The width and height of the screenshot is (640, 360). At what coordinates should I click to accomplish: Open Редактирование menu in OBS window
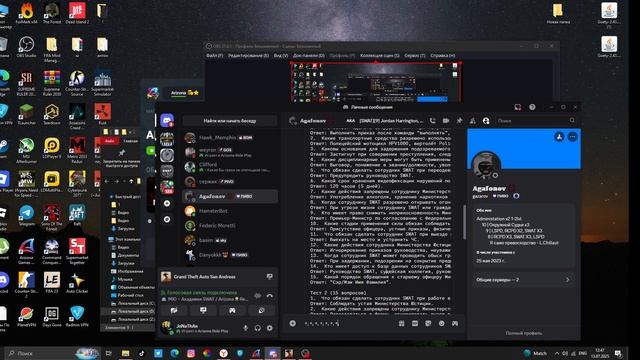(x=248, y=56)
